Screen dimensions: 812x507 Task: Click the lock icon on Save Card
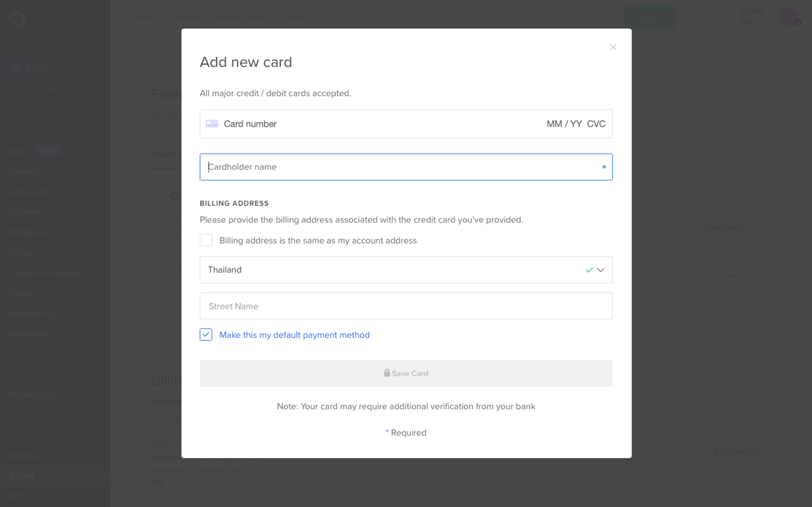coord(387,373)
